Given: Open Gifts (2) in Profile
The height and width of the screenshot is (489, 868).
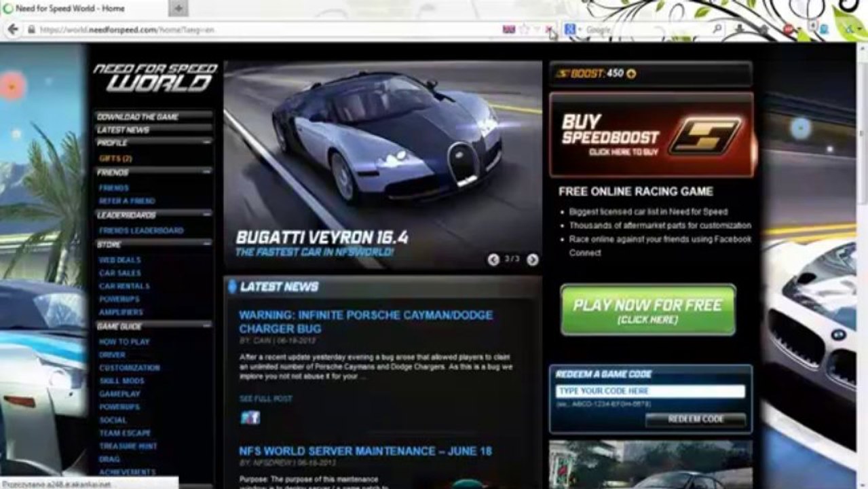Looking at the screenshot, I should click(x=115, y=158).
